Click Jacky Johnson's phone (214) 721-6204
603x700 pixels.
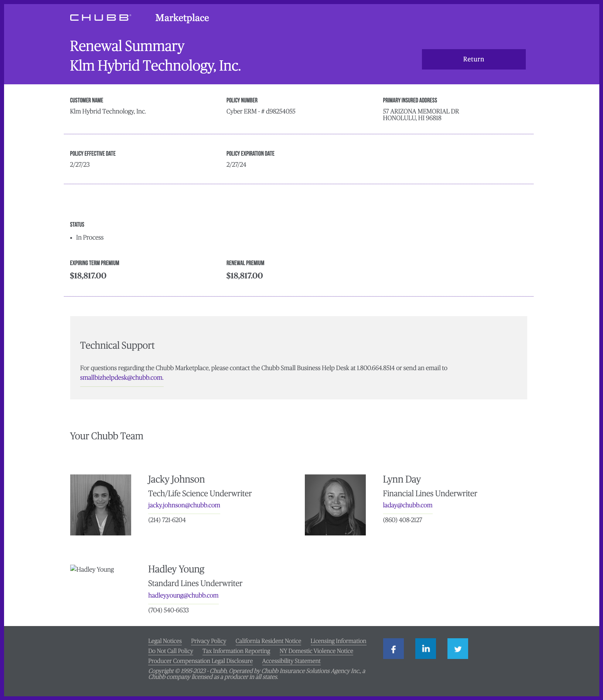click(167, 520)
